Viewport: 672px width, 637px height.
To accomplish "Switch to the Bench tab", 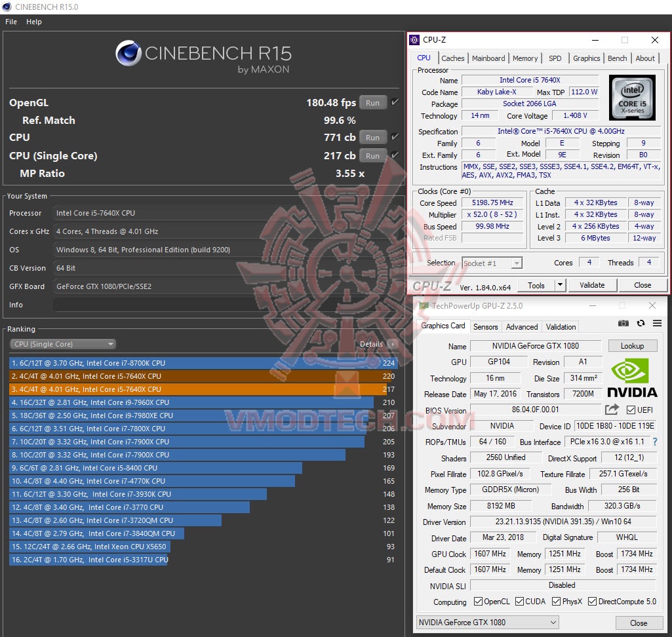I will (617, 58).
